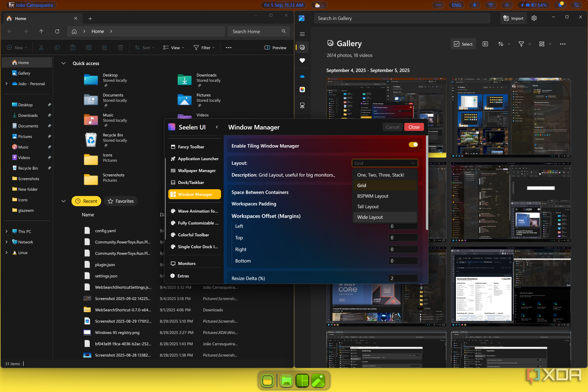Screen dimensions: 588x392
Task: Open the Photos settings gear icon
Action: 534,18
